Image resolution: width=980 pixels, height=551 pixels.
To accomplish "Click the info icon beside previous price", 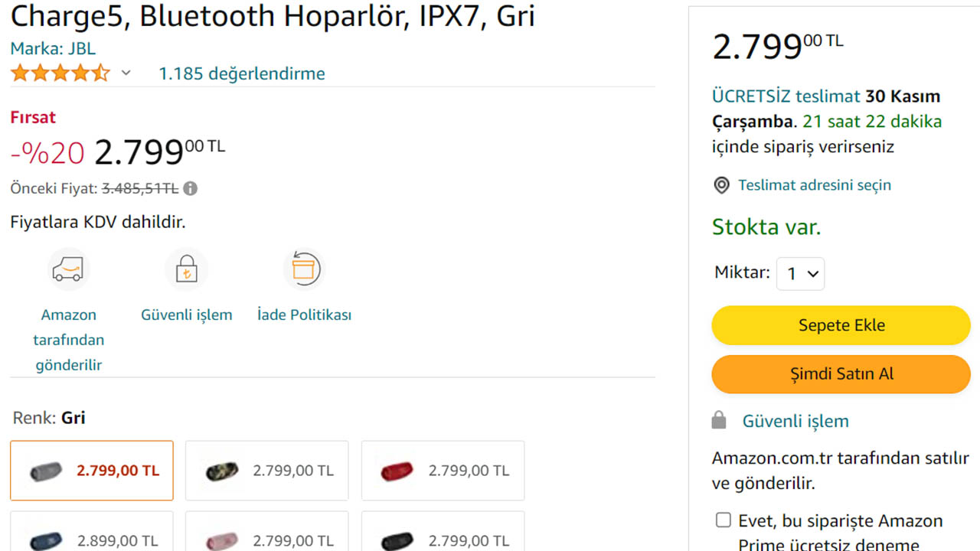I will [190, 188].
